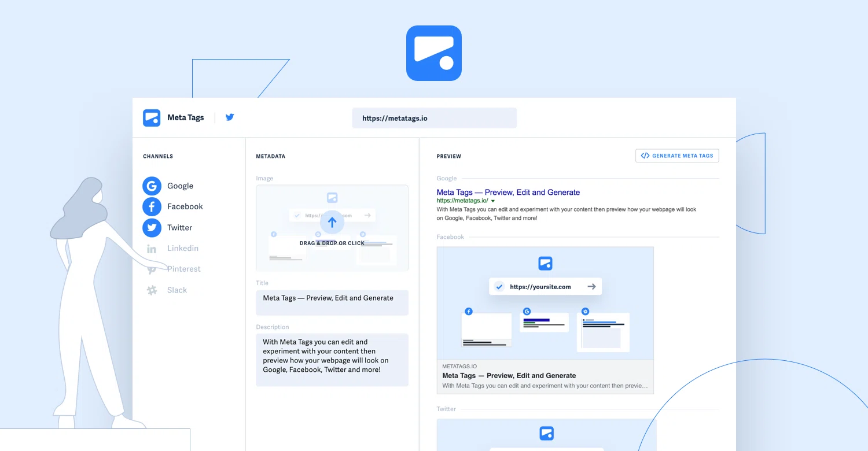Select the Google channel icon
The image size is (868, 451).
152,186
